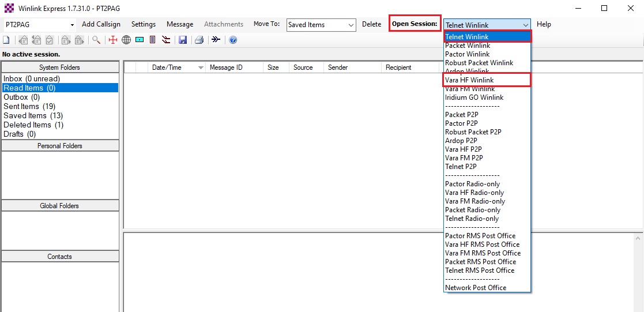Select Network Post Office session option

tap(476, 288)
